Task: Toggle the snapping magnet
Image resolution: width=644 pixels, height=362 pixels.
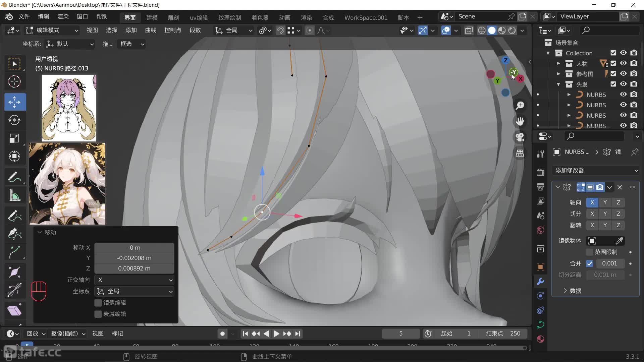Action: tap(280, 31)
